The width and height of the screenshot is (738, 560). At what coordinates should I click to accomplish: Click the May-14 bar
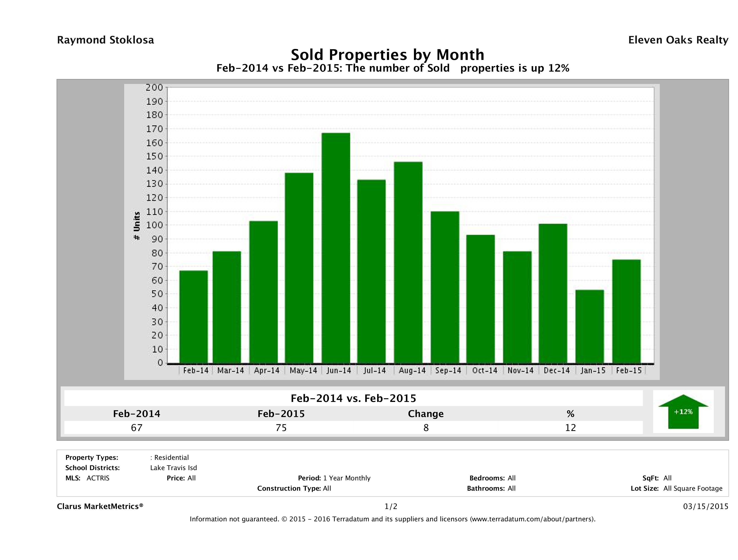299,268
